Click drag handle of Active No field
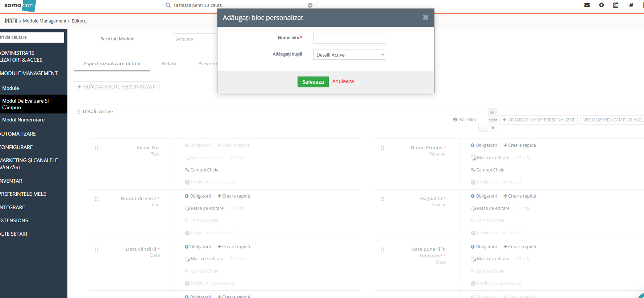 [96, 148]
